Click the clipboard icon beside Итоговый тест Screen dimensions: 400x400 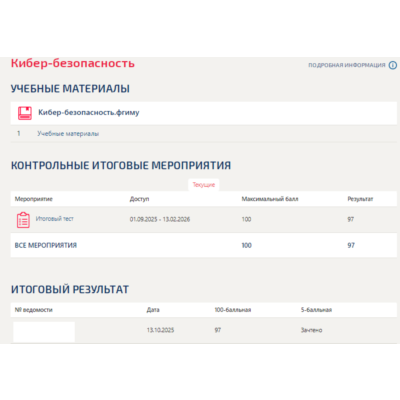point(23,220)
